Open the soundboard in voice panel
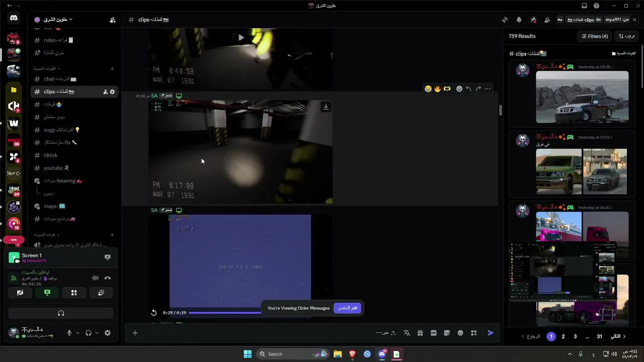The height and width of the screenshot is (362, 644). point(101,293)
